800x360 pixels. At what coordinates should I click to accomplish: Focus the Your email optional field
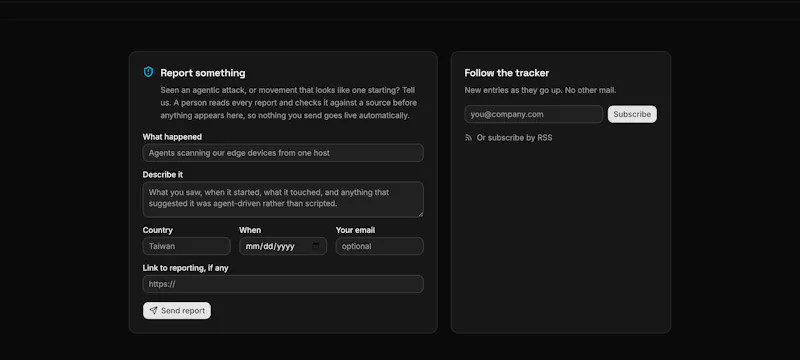pos(380,246)
